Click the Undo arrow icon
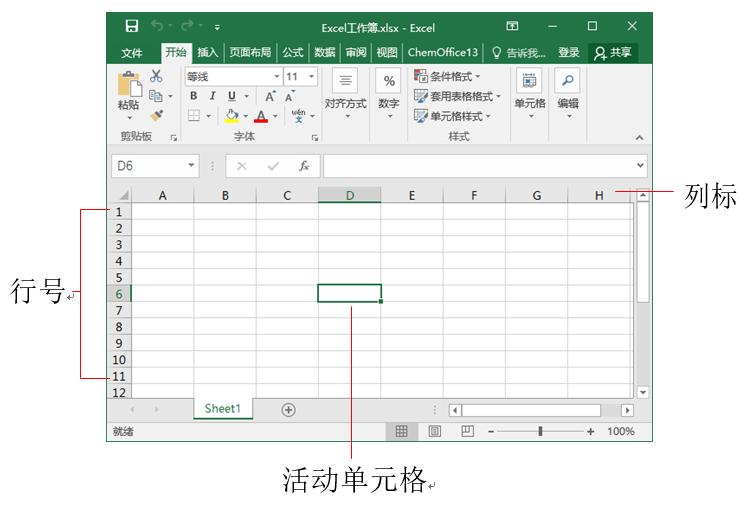 point(156,25)
